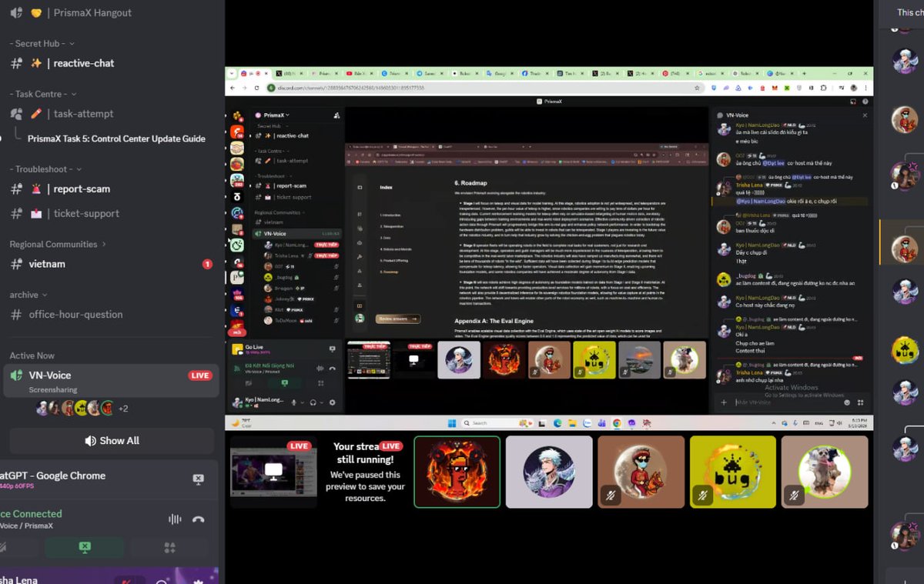Screen dimensions: 924x584
Task: Click the hash icon of reactive-chat
Action: [x=16, y=63]
